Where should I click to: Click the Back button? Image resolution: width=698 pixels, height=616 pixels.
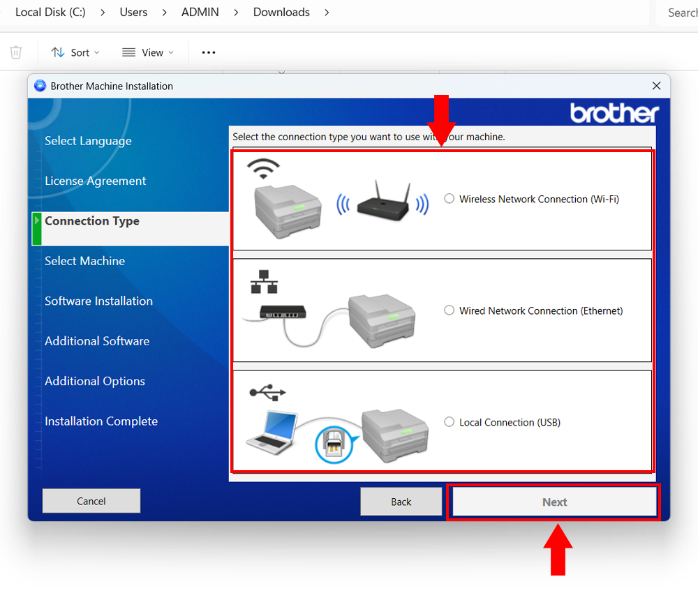tap(401, 502)
